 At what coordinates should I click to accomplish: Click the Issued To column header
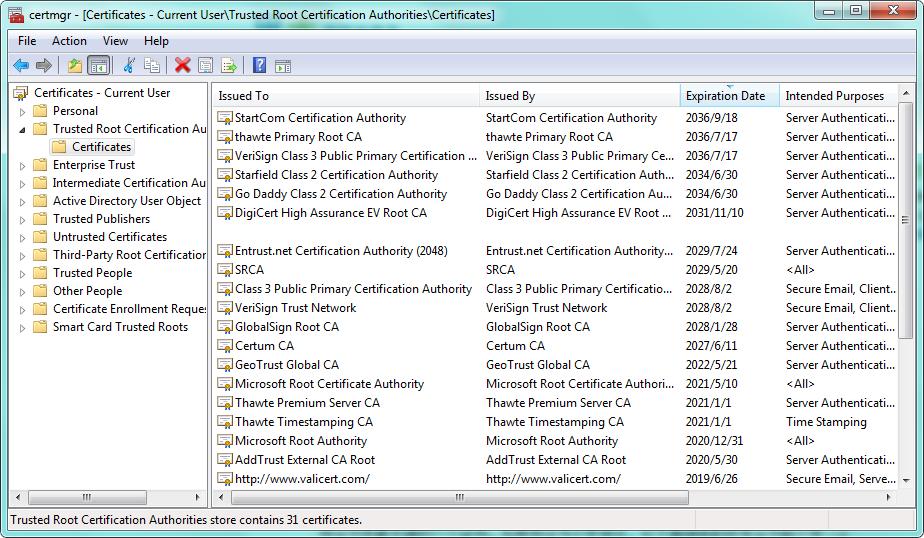tap(244, 96)
